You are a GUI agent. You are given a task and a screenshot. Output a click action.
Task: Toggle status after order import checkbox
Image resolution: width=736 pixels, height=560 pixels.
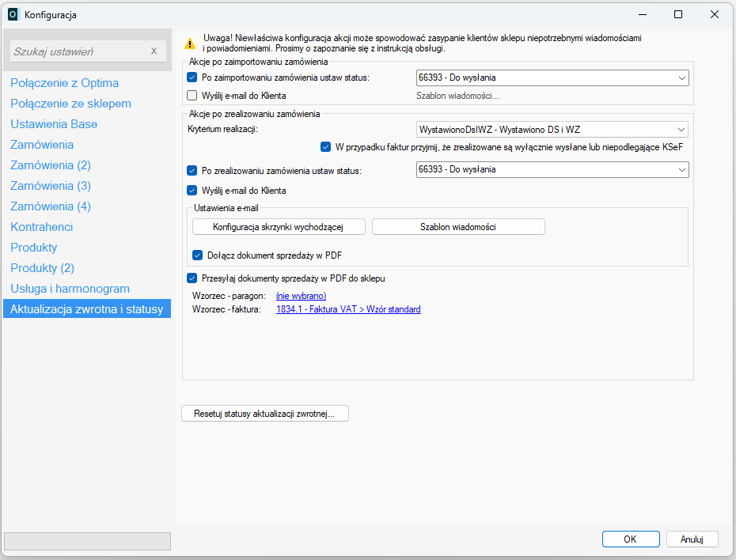(x=192, y=78)
